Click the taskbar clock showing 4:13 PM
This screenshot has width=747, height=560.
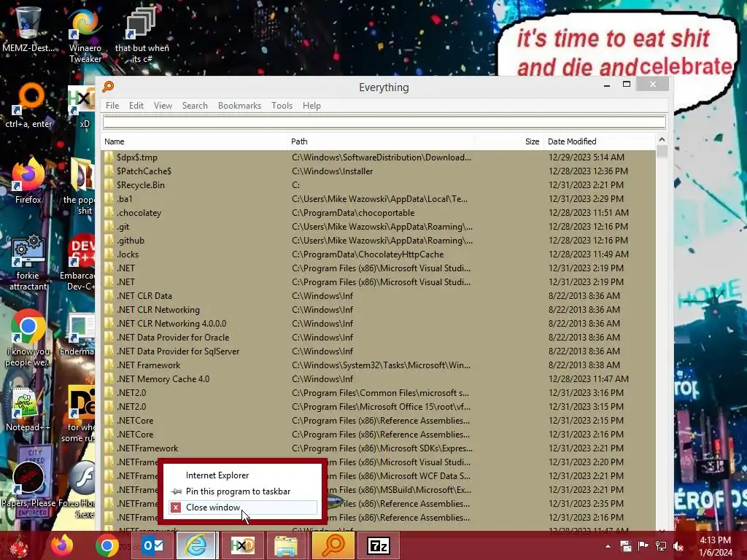pos(716,546)
